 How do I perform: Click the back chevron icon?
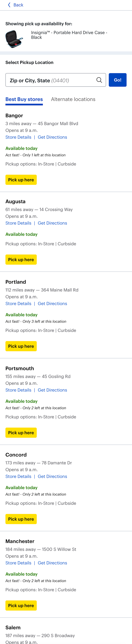[9, 5]
